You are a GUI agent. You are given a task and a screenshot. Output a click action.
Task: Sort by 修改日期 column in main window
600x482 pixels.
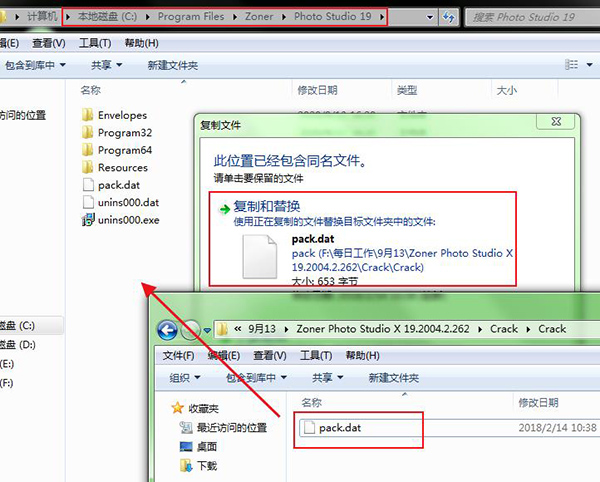318,90
